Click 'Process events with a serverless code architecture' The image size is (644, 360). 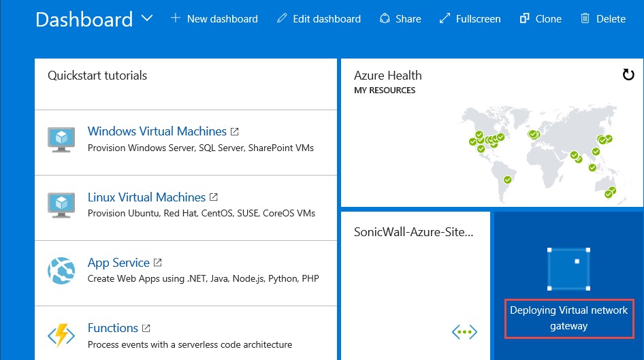(190, 344)
